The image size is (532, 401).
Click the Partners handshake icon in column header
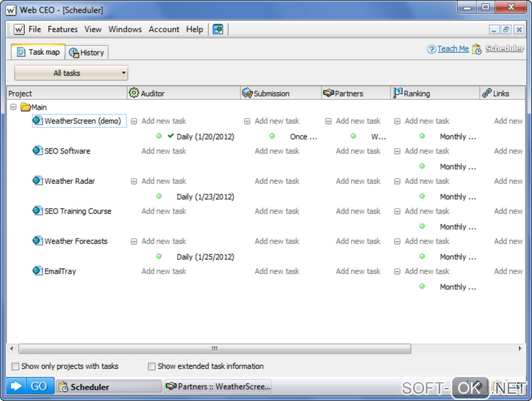point(329,93)
